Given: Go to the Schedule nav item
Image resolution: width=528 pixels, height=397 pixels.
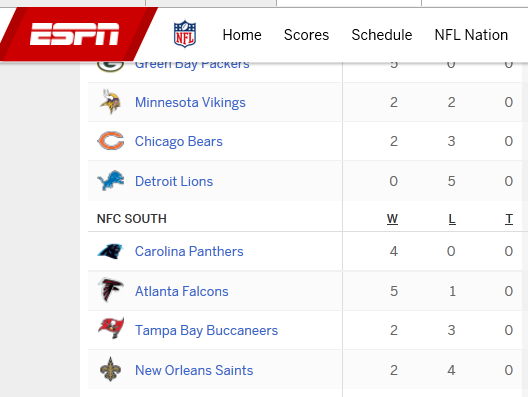Looking at the screenshot, I should [382, 35].
